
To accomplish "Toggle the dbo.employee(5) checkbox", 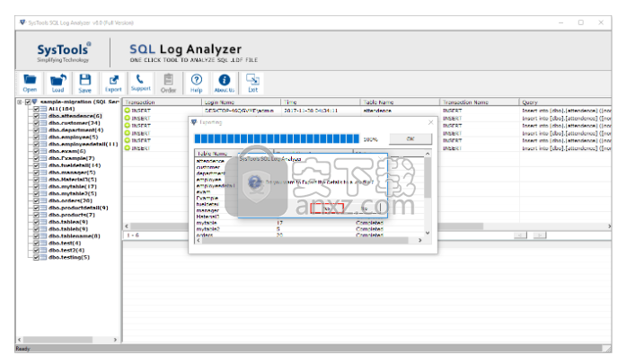I will [x=36, y=138].
